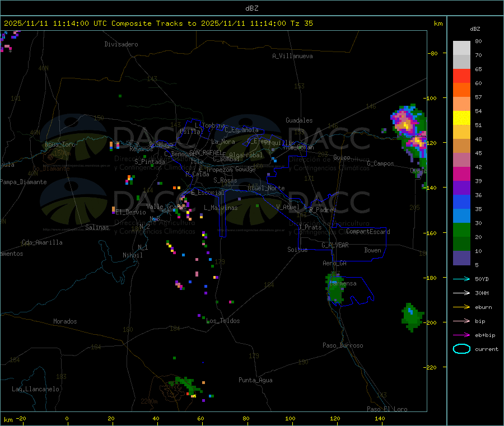This screenshot has width=504, height=426.
Task: Click the Punta_Agua map label
Action: point(255,380)
